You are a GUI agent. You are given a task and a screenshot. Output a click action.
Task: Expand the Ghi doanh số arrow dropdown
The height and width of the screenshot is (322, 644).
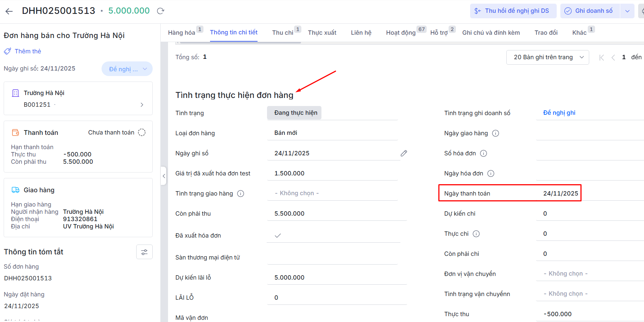pos(627,11)
